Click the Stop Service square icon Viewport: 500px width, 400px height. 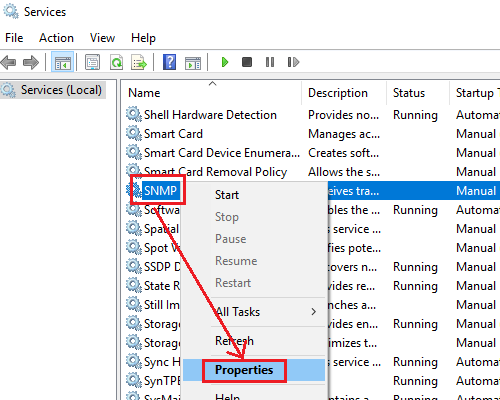click(247, 62)
